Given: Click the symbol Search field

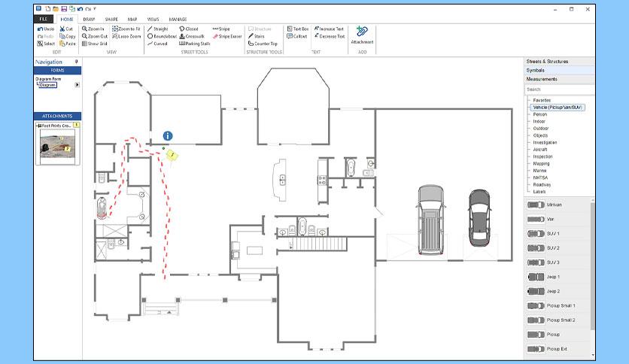Looking at the screenshot, I should pyautogui.click(x=559, y=89).
